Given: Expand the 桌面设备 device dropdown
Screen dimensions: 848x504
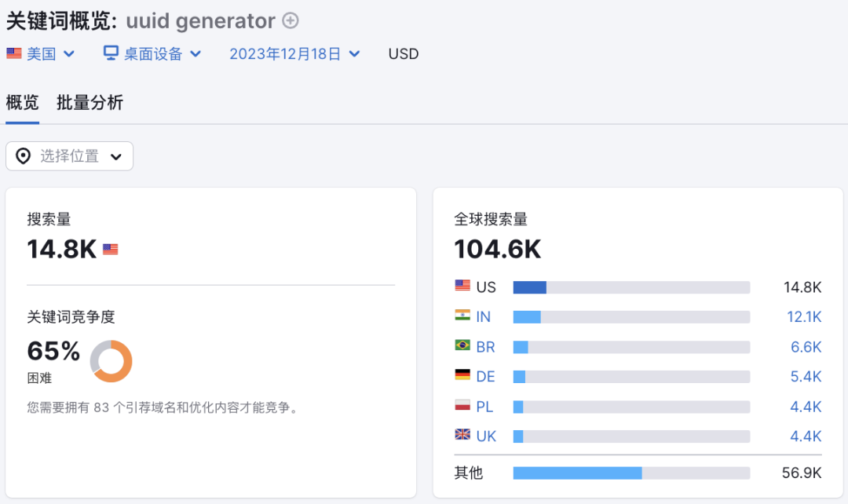Looking at the screenshot, I should pos(153,54).
